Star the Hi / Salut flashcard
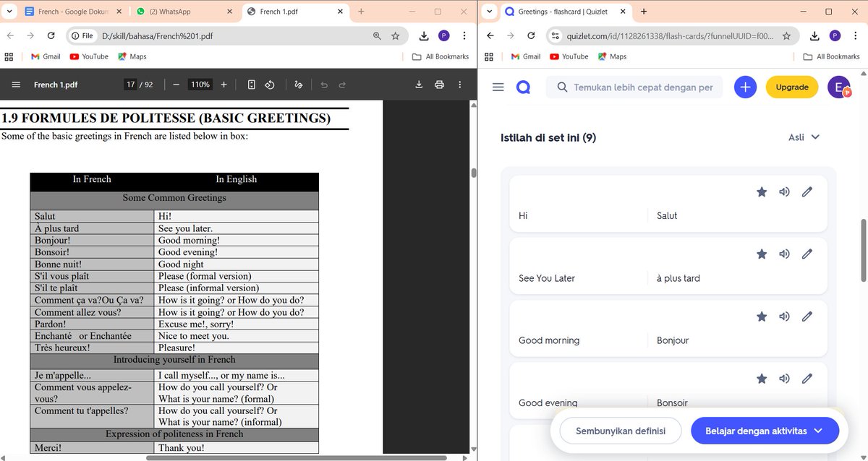This screenshot has width=868, height=461. pyautogui.click(x=761, y=191)
